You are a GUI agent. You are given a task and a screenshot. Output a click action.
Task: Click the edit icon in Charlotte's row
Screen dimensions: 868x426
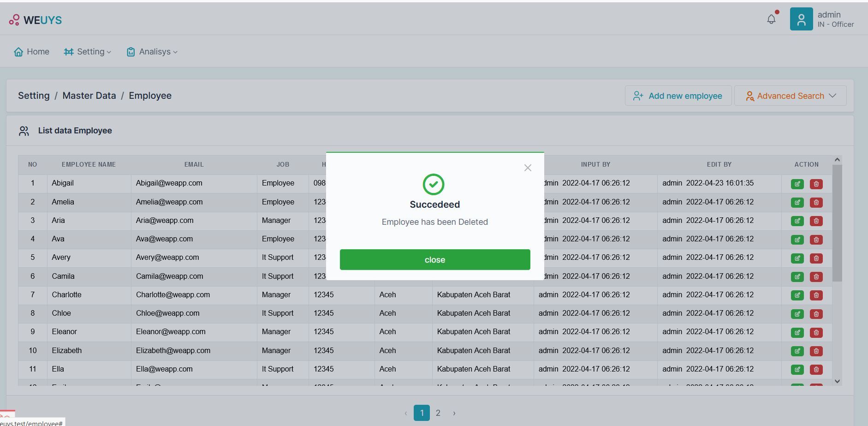[797, 295]
